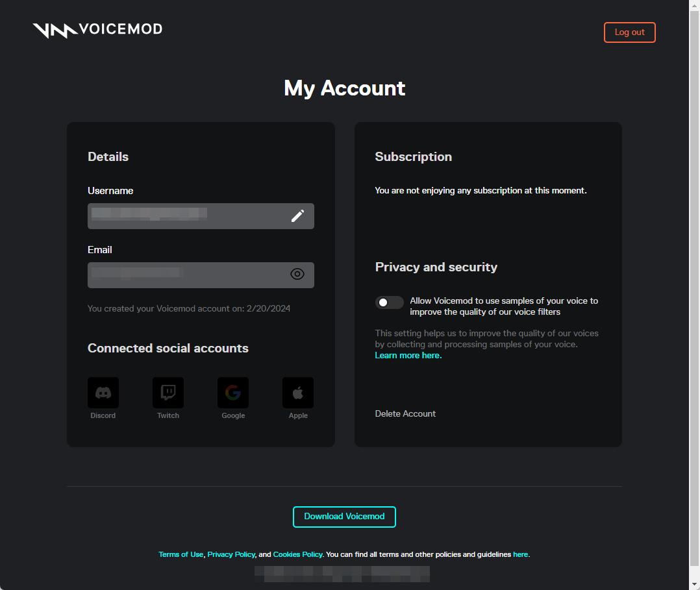Connect the Google account icon

point(233,393)
